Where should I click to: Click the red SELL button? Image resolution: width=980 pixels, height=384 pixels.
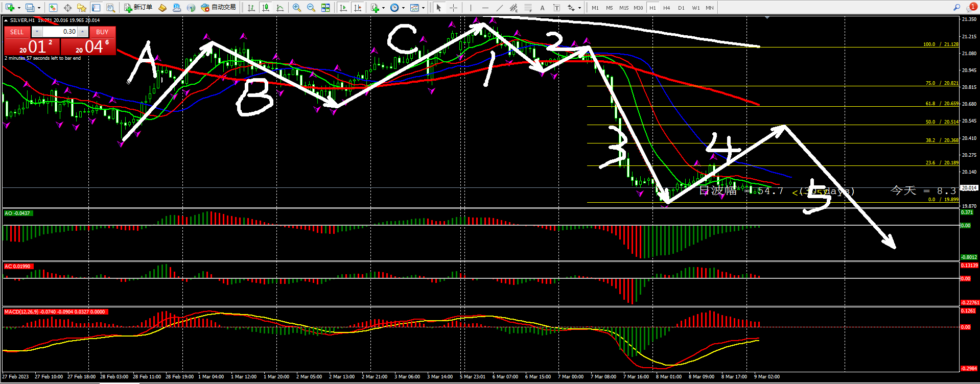(x=17, y=32)
